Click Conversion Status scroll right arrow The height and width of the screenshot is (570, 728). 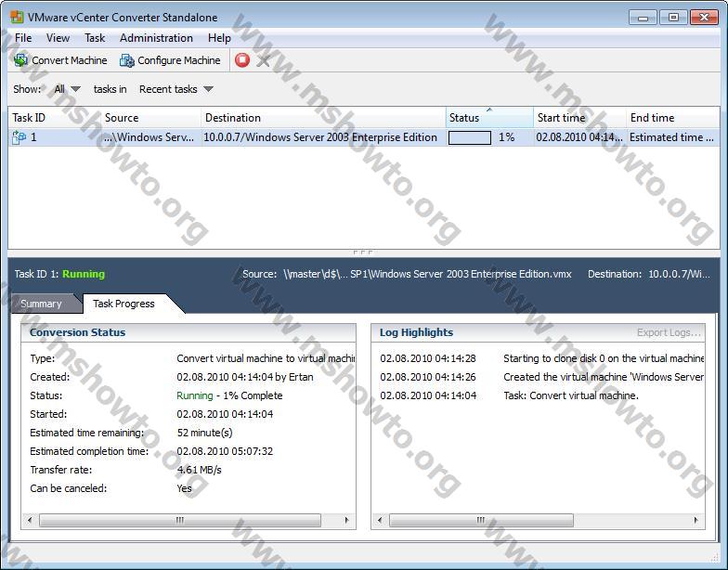[347, 520]
